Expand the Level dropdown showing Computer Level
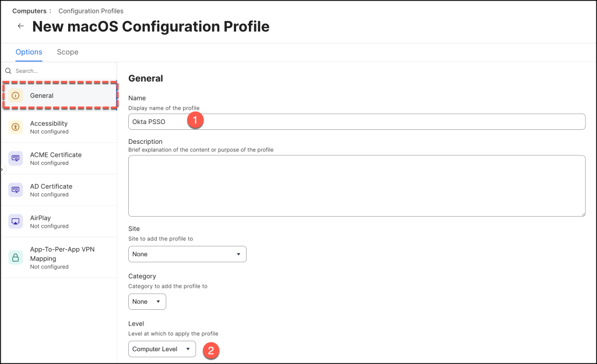Viewport: 597px width, 364px height. click(162, 349)
